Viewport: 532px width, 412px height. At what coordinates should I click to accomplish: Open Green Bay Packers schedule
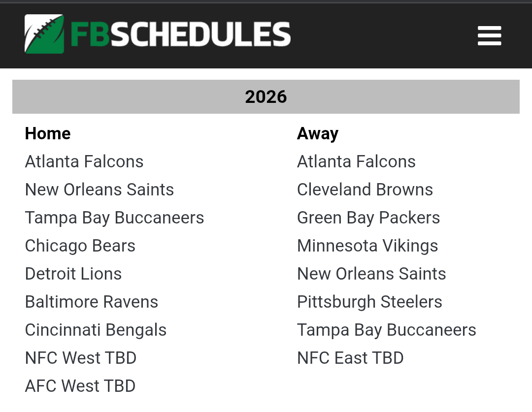pyautogui.click(x=368, y=218)
